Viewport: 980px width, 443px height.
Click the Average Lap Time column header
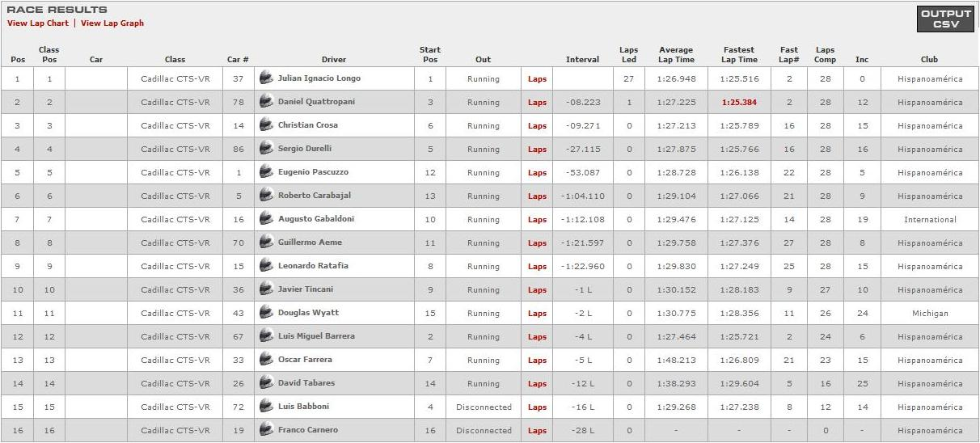pos(676,54)
